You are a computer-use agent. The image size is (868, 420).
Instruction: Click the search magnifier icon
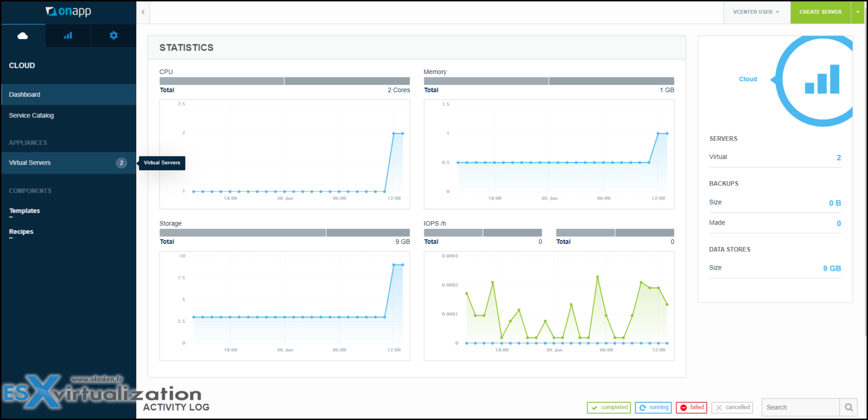[x=848, y=407]
